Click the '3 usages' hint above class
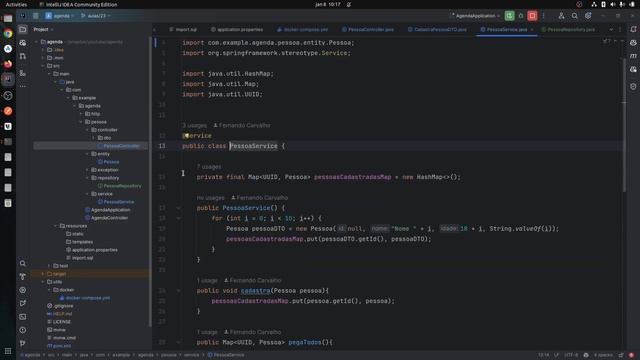 tap(195, 125)
